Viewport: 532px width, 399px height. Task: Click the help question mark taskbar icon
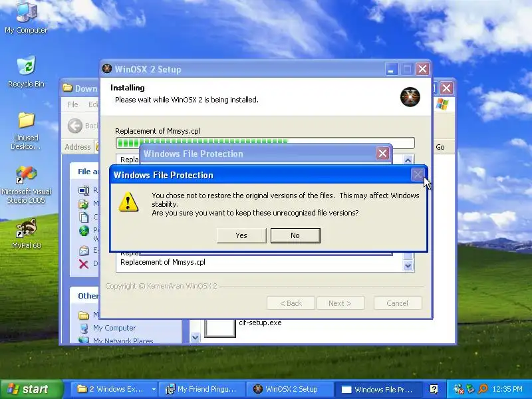click(434, 389)
